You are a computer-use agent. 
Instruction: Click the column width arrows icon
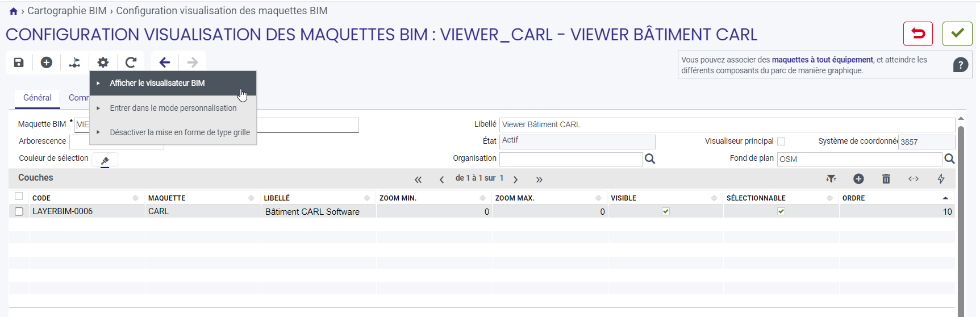click(914, 179)
